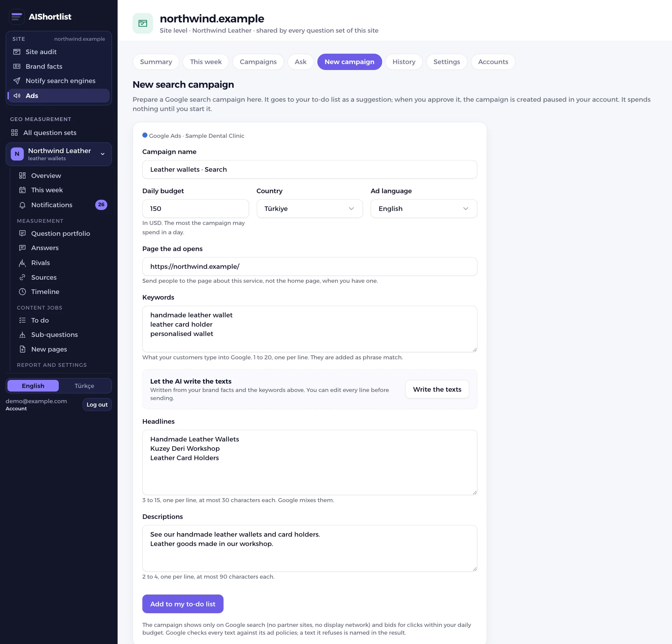Click inside the Headlines text area

pyautogui.click(x=310, y=463)
